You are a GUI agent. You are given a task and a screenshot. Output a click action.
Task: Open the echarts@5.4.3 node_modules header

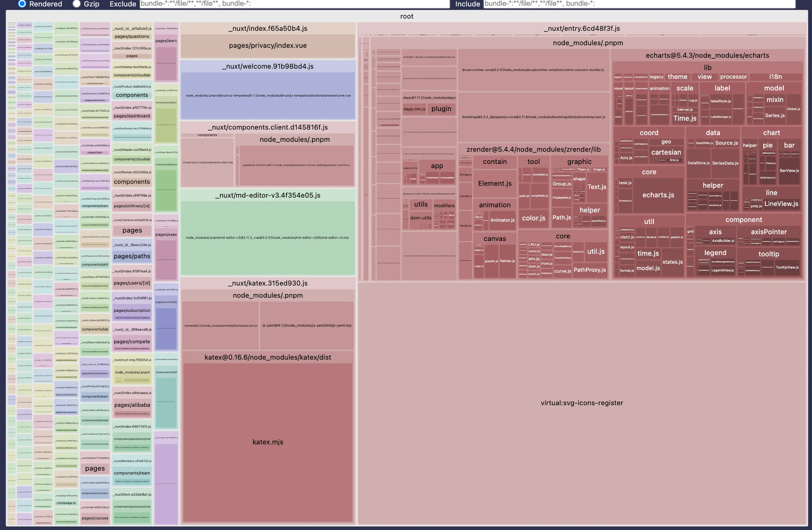click(x=707, y=56)
